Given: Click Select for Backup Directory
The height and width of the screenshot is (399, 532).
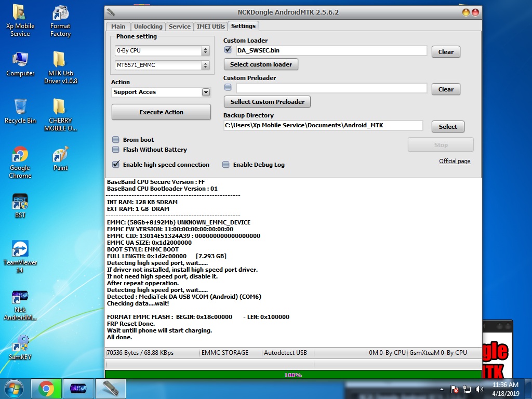Looking at the screenshot, I should coord(448,127).
